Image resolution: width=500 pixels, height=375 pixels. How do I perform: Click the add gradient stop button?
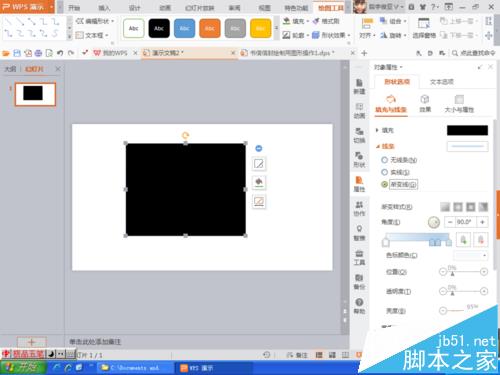pos(463,240)
